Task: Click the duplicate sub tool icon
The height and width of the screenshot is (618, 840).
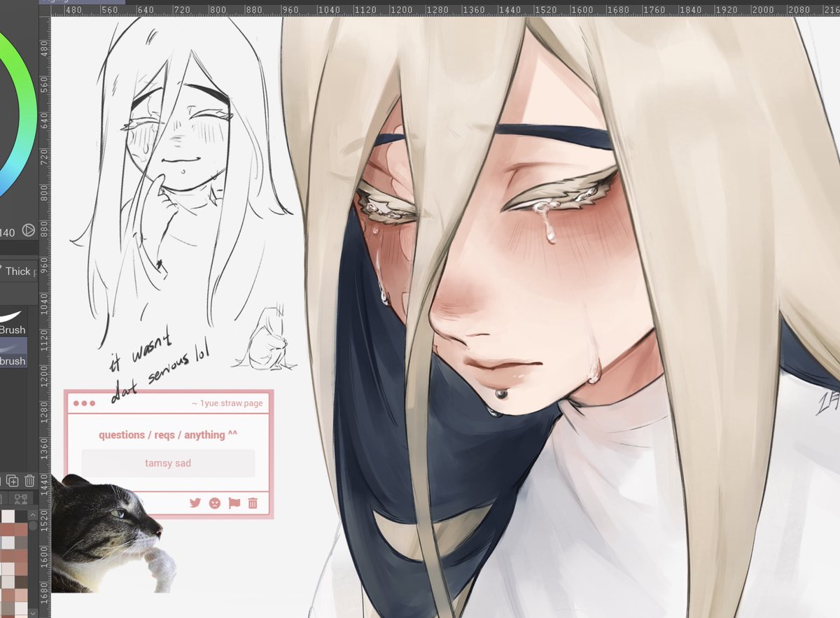Action: coord(12,480)
